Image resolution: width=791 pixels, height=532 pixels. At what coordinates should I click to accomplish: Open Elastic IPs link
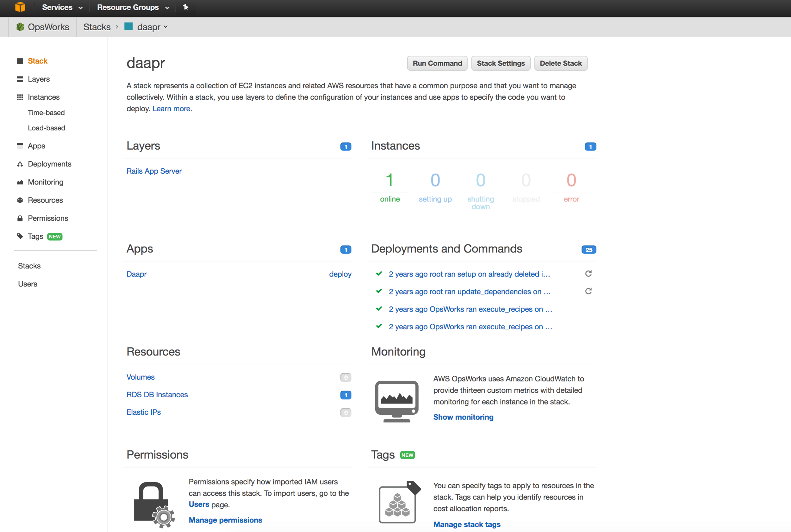144,412
